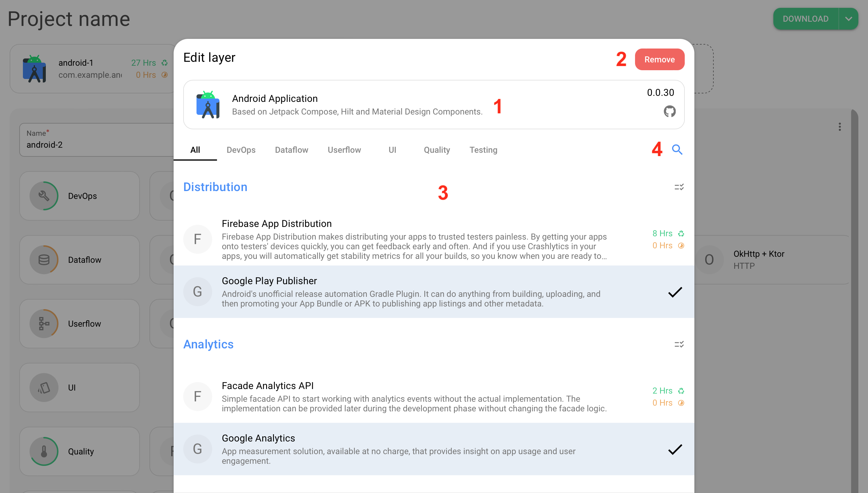The image size is (868, 493).
Task: Click the 2 Hrs recycle icon
Action: pos(681,391)
